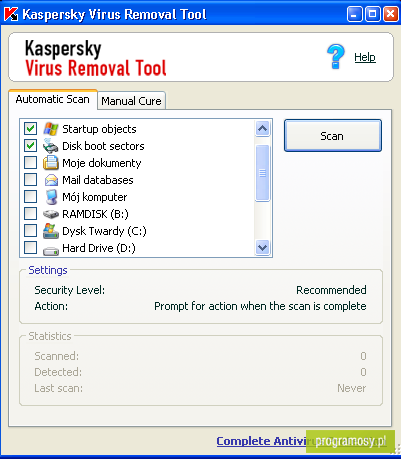Screen dimensions: 401x459
Task: Tick the Dysk Twardy (C:) checkbox
Action: pyautogui.click(x=30, y=231)
